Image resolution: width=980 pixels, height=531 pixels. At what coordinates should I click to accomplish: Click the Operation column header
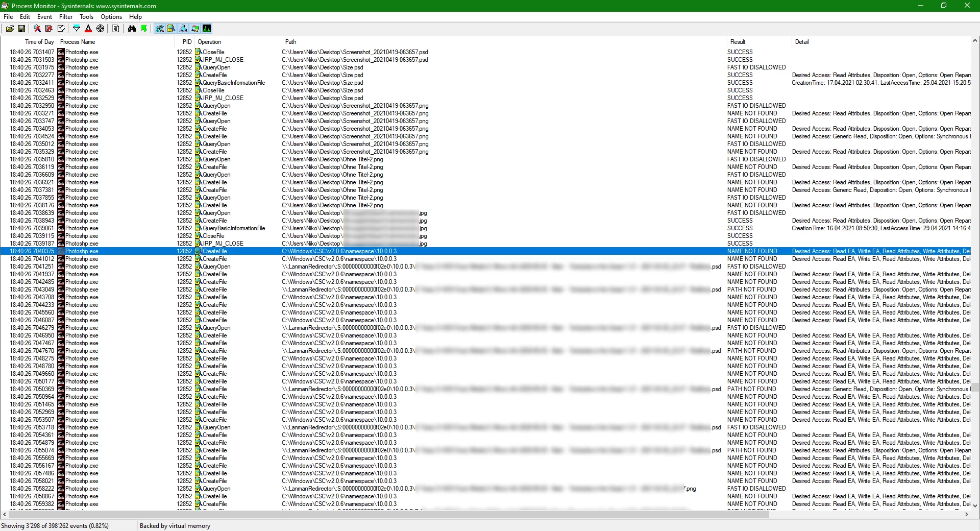coord(238,42)
